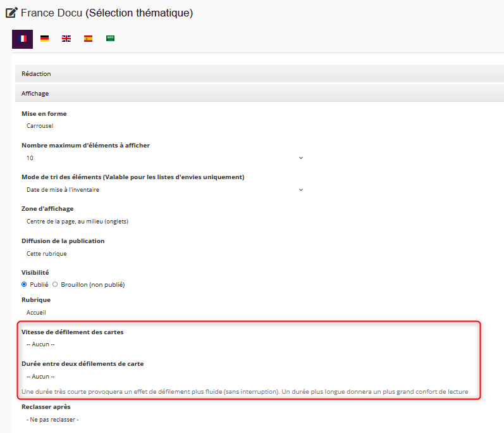Open the Nombre maximum d'éléments dropdown
This screenshot has height=433, width=504.
pos(164,158)
